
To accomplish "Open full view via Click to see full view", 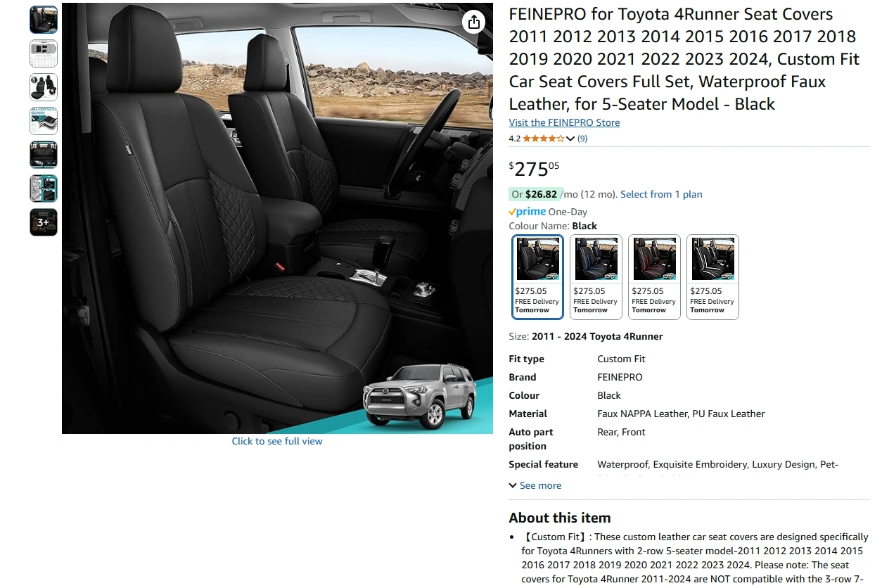I will click(277, 441).
